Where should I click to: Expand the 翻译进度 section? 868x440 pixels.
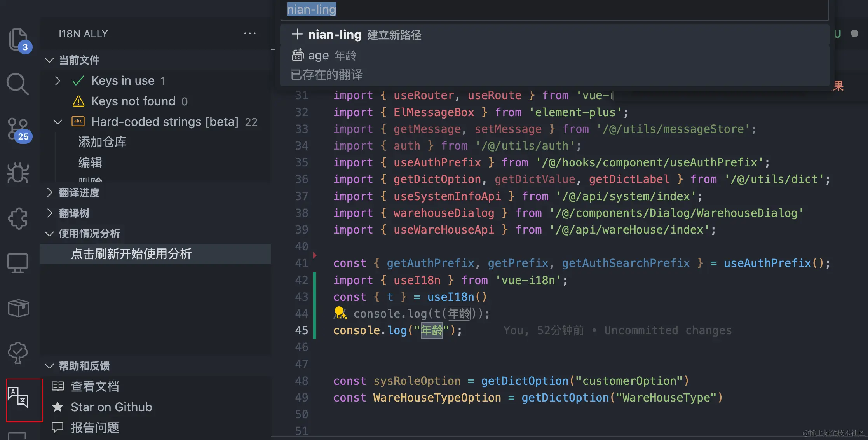coord(49,192)
